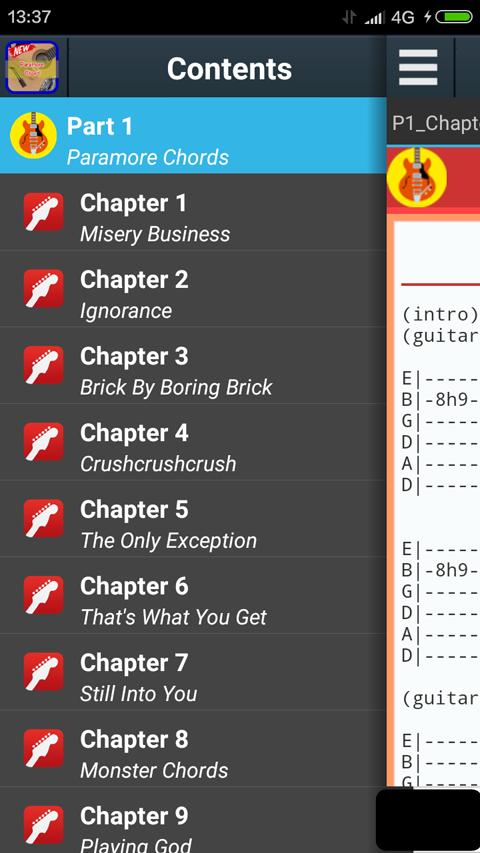Tap the guitar icon next to Still Into You
Viewport: 480px width, 853px height.
pyautogui.click(x=44, y=672)
